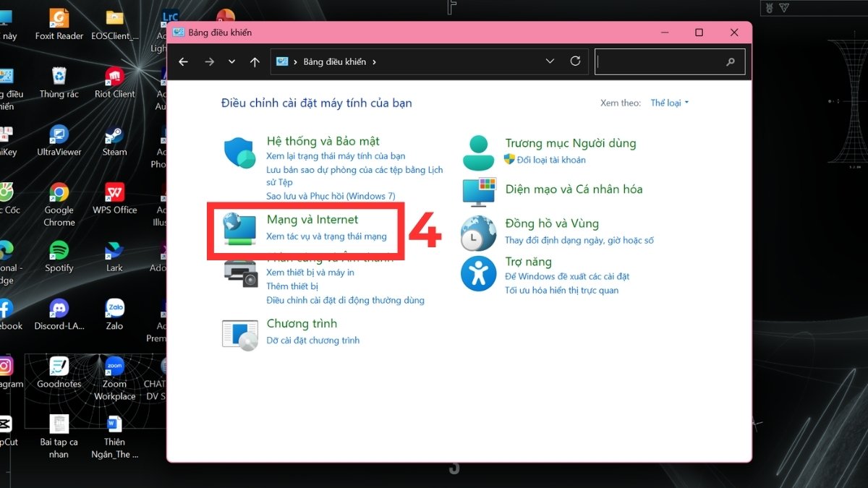Open the Trợ năng heading link
The height and width of the screenshot is (488, 868).
(x=528, y=262)
